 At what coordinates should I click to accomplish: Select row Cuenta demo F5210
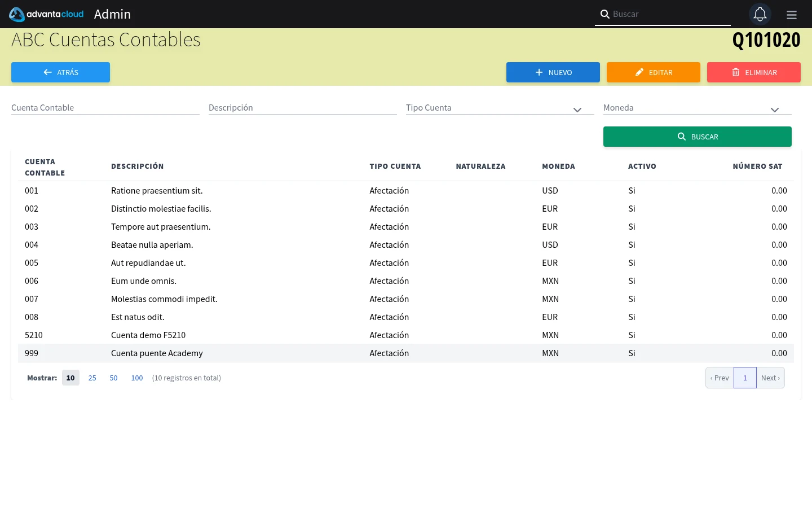(x=406, y=335)
